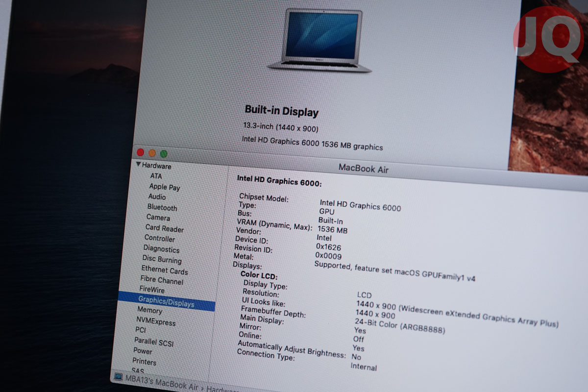Viewport: 588px width, 392px height.
Task: Zoom the System Information window with green button
Action: (164, 154)
